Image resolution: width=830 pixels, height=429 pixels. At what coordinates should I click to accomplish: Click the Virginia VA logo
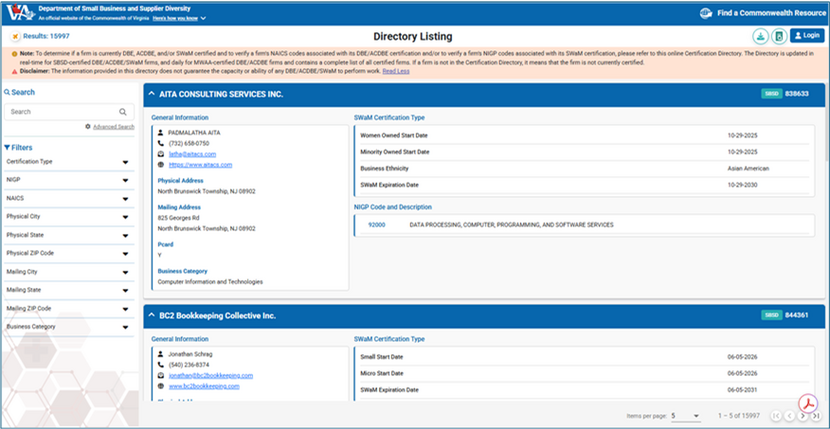[21, 13]
